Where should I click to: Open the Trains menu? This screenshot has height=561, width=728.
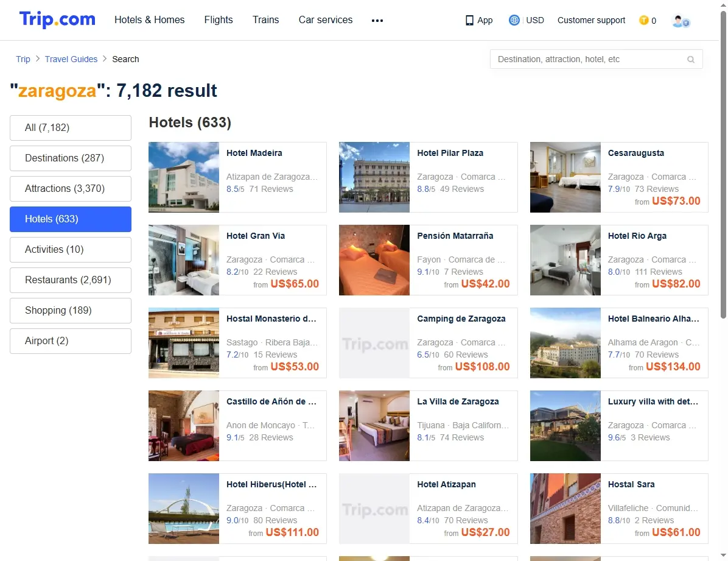(265, 19)
